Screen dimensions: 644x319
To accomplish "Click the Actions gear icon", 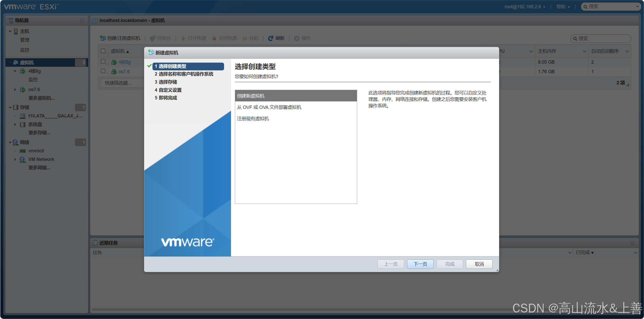I will click(297, 38).
